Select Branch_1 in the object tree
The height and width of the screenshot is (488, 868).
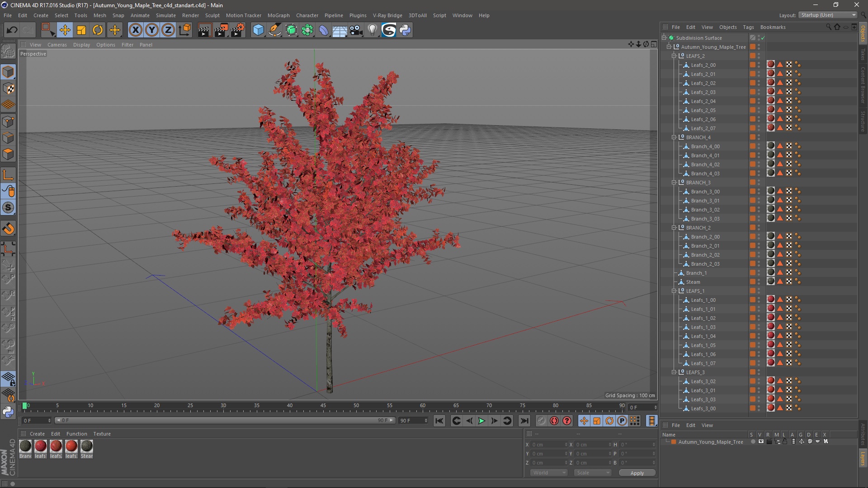point(696,273)
